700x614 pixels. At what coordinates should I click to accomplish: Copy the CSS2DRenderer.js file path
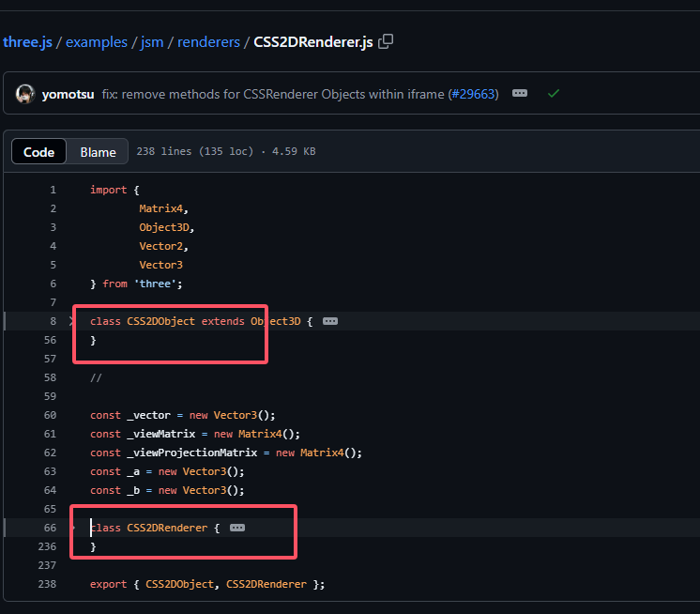pos(386,42)
